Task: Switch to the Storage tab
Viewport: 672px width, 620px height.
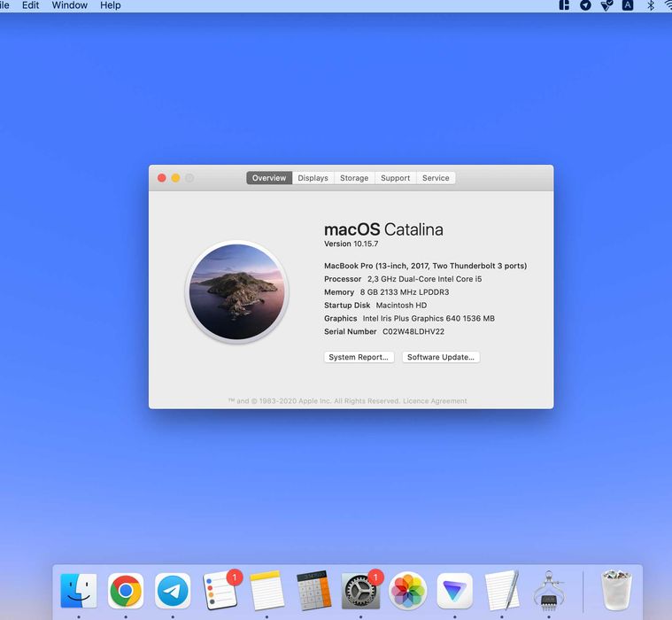Action: pos(354,178)
